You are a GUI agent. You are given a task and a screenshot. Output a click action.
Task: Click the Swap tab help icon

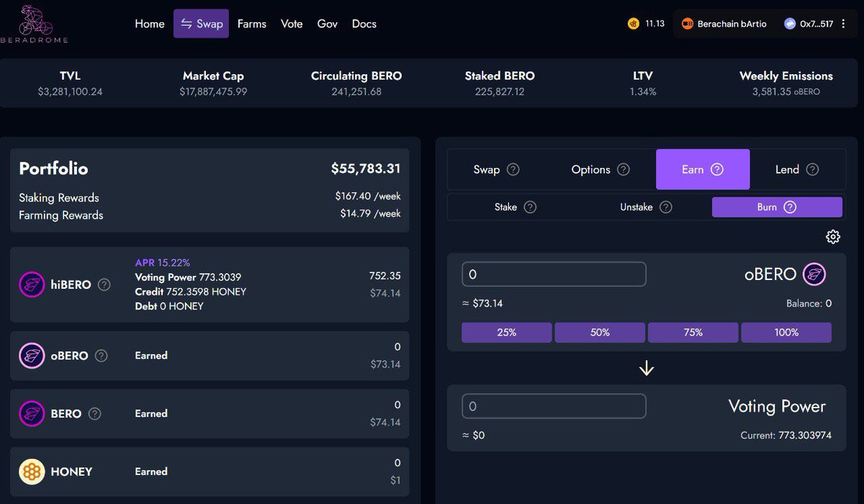(x=513, y=170)
